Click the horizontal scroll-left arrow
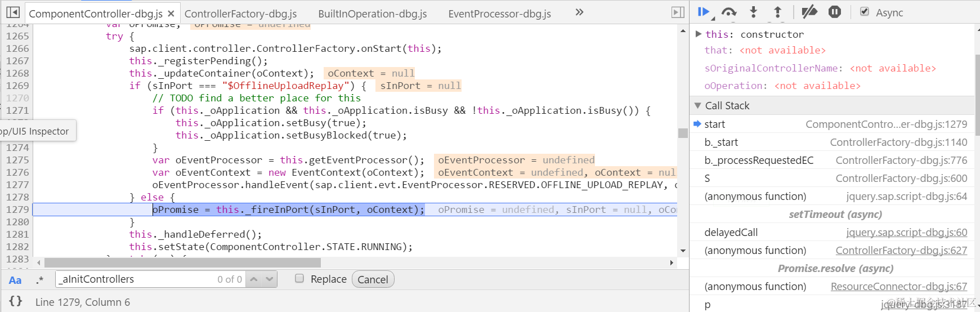This screenshot has width=980, height=312. (x=38, y=262)
